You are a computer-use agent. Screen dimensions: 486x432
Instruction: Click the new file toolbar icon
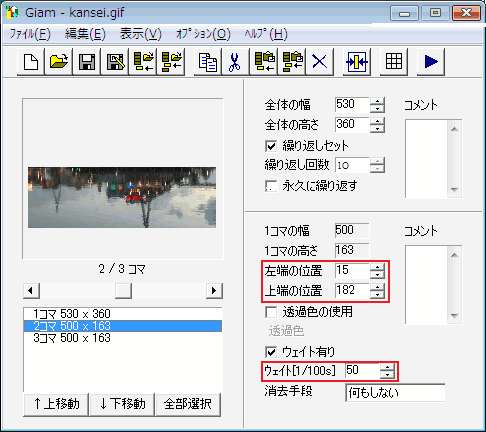click(31, 62)
